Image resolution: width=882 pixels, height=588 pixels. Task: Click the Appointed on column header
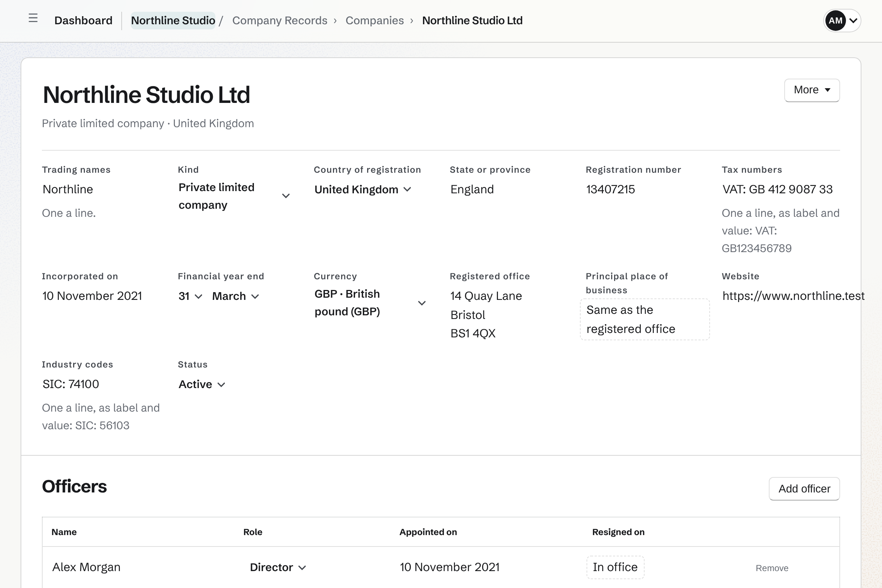pos(428,532)
